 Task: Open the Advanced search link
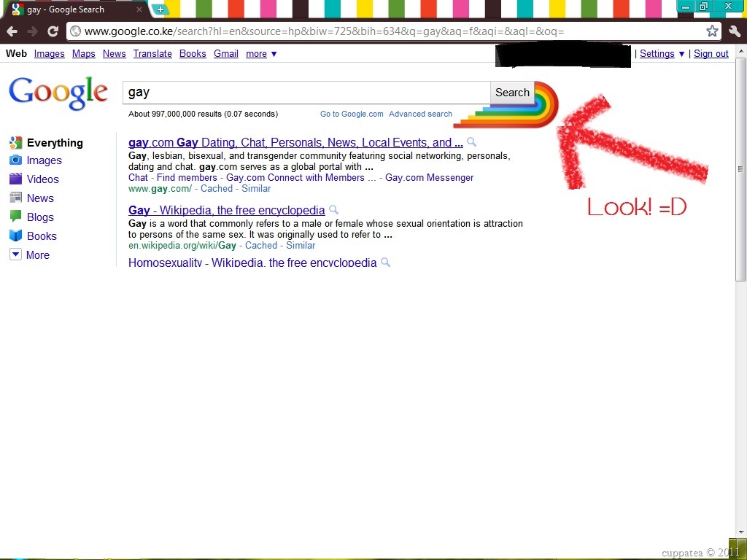(420, 114)
